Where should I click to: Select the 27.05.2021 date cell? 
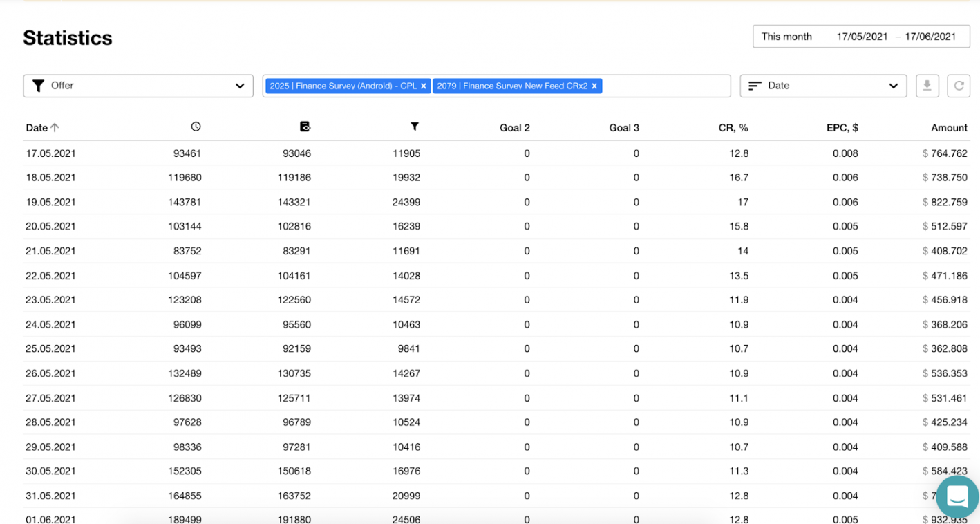50,398
